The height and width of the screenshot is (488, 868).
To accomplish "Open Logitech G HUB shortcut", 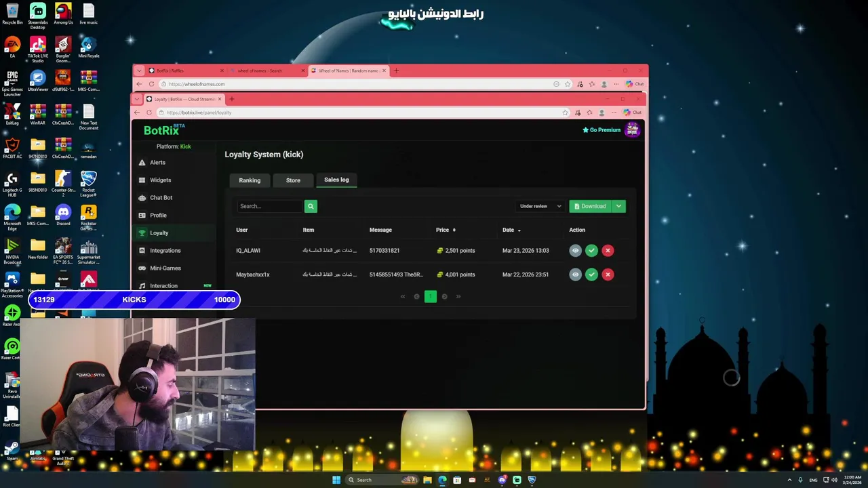I will pyautogui.click(x=12, y=184).
